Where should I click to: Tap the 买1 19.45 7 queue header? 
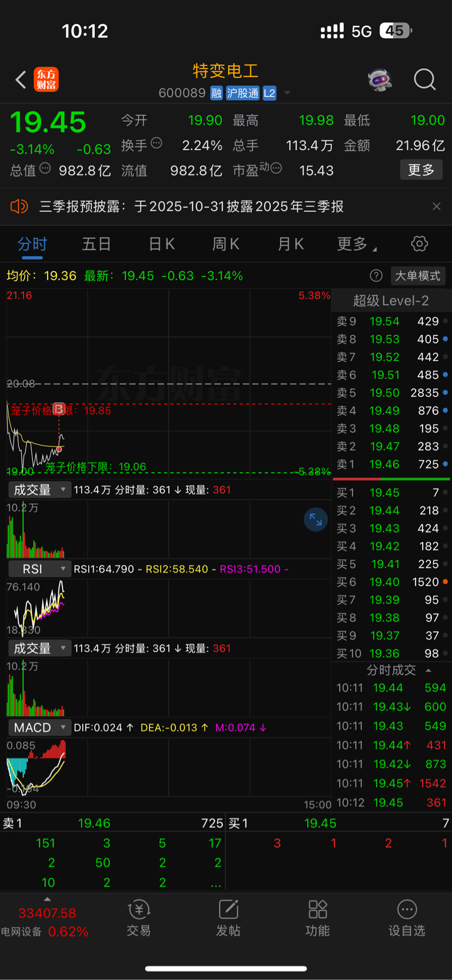point(339,823)
